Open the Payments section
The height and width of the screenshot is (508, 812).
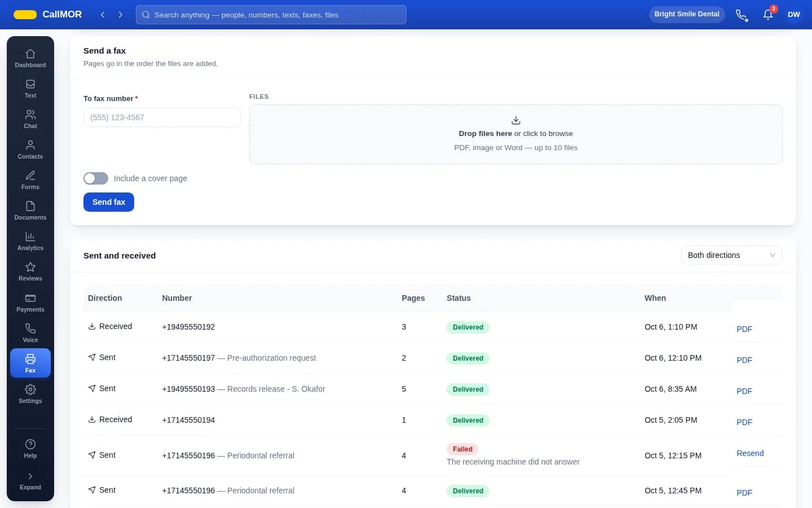pyautogui.click(x=30, y=303)
